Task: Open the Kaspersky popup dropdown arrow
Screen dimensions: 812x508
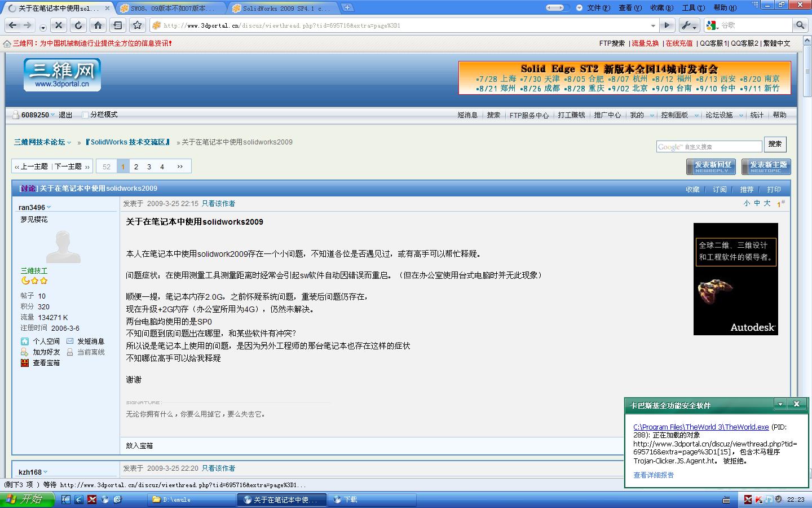Action: (x=780, y=404)
